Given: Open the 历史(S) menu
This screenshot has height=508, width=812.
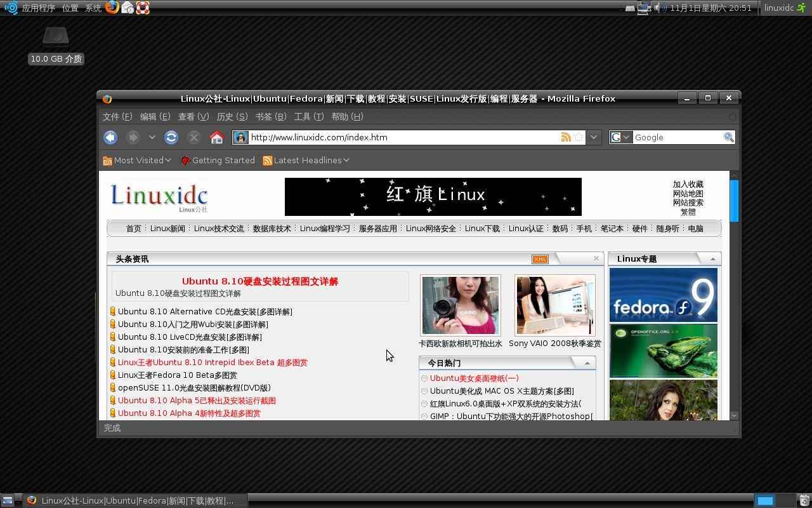Looking at the screenshot, I should point(232,117).
